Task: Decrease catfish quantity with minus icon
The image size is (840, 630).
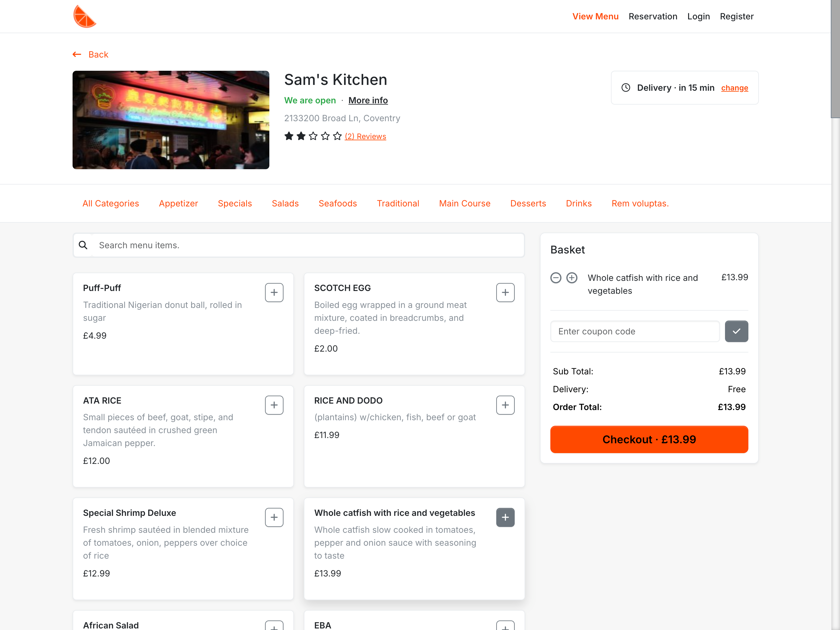Action: (x=556, y=278)
